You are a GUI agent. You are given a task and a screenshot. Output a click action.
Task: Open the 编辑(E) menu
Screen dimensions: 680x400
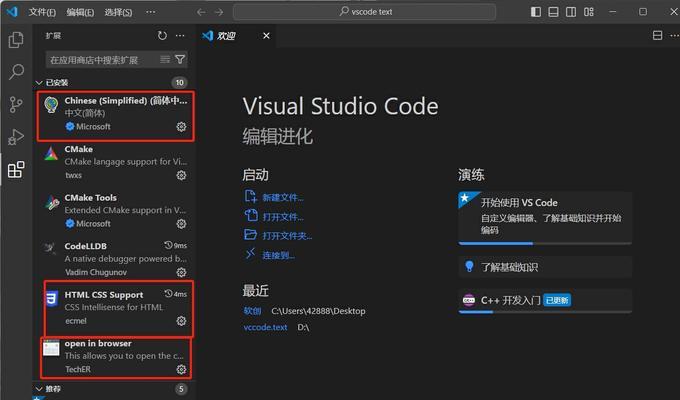pos(80,12)
